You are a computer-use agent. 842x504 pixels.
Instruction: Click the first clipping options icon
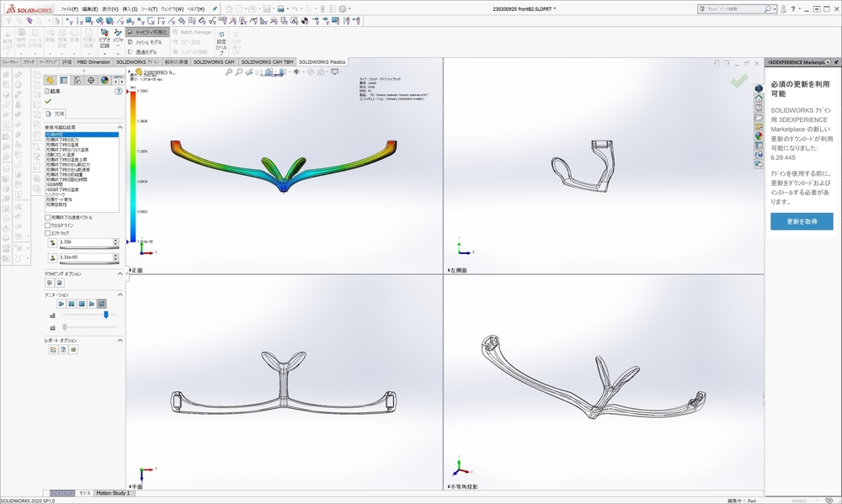click(x=50, y=283)
